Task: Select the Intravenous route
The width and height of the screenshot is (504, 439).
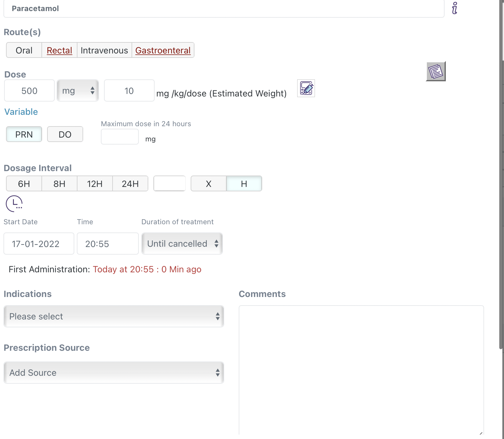Action: click(104, 50)
